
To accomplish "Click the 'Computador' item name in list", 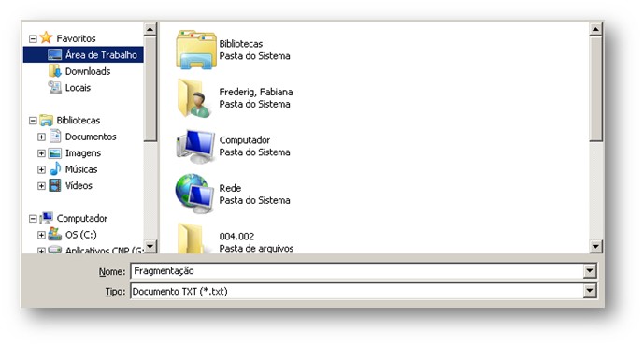I will pos(244,140).
